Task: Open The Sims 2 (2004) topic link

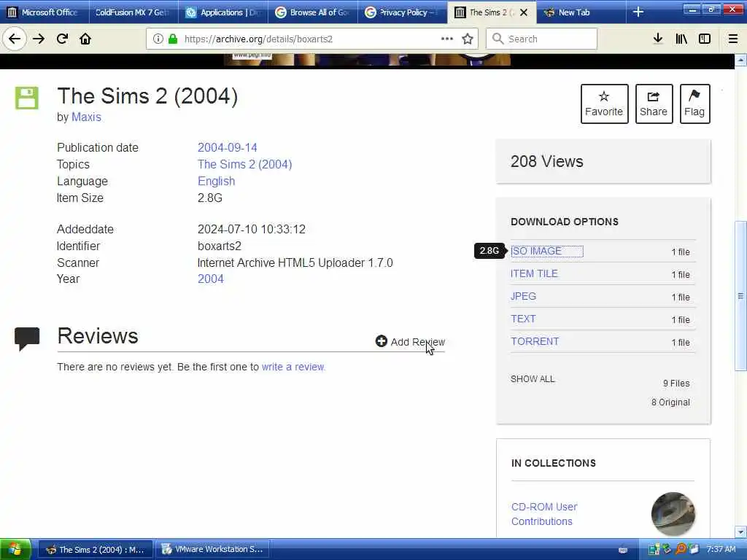Action: 245,164
